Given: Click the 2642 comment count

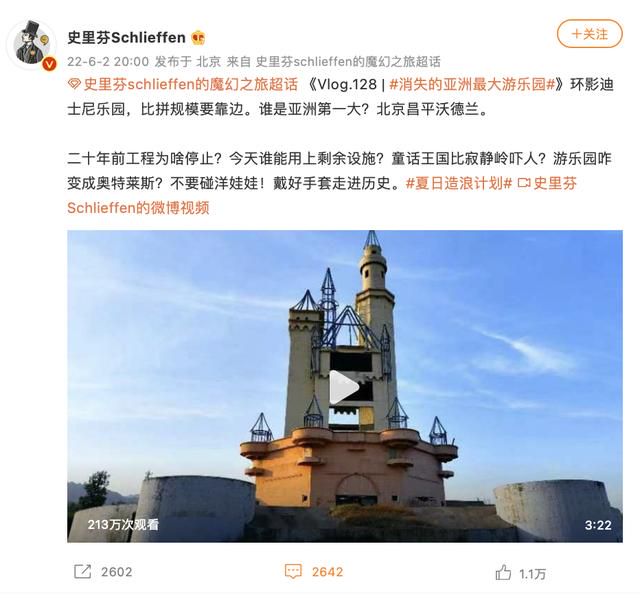Looking at the screenshot, I should pos(327,572).
